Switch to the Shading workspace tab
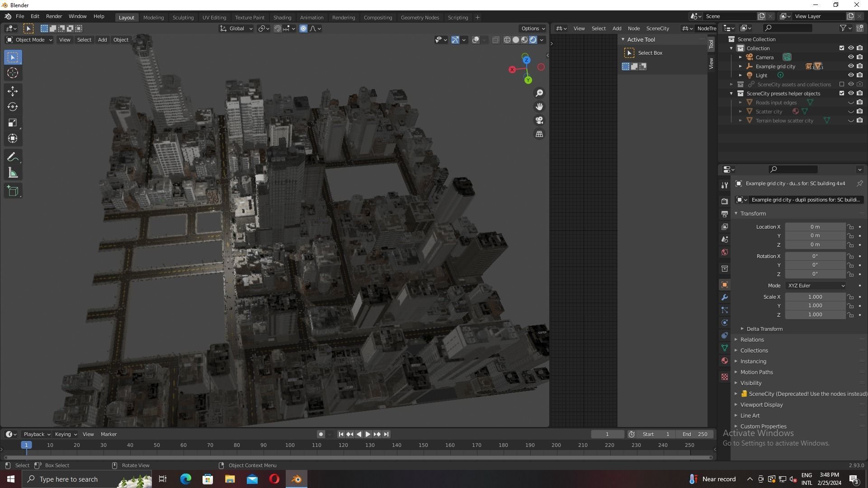Image resolution: width=868 pixels, height=488 pixels. [x=282, y=18]
